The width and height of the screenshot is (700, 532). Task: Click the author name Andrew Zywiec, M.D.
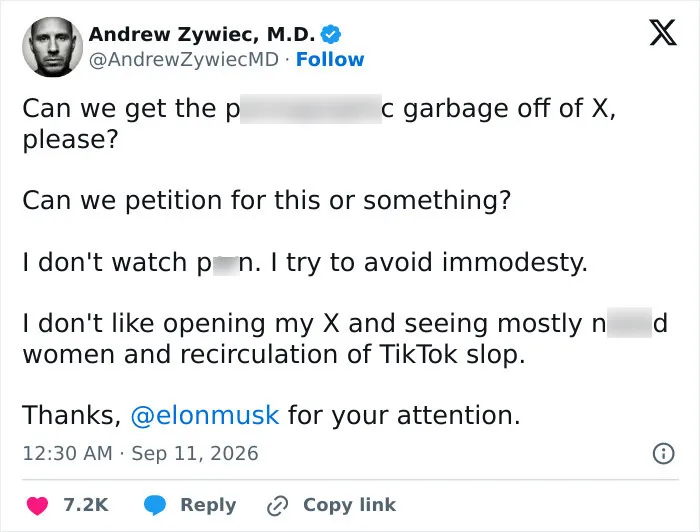point(202,34)
